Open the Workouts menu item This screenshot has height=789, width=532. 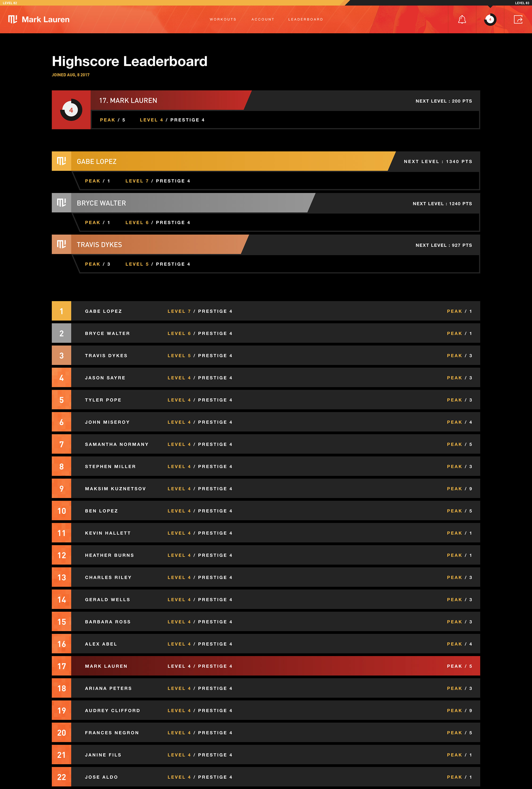(223, 19)
